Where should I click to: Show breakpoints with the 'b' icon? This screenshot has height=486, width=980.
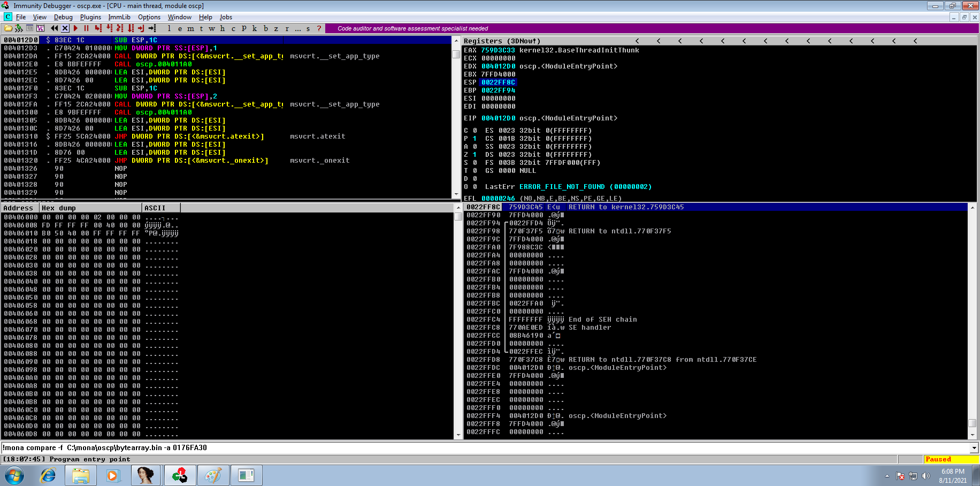pos(265,28)
